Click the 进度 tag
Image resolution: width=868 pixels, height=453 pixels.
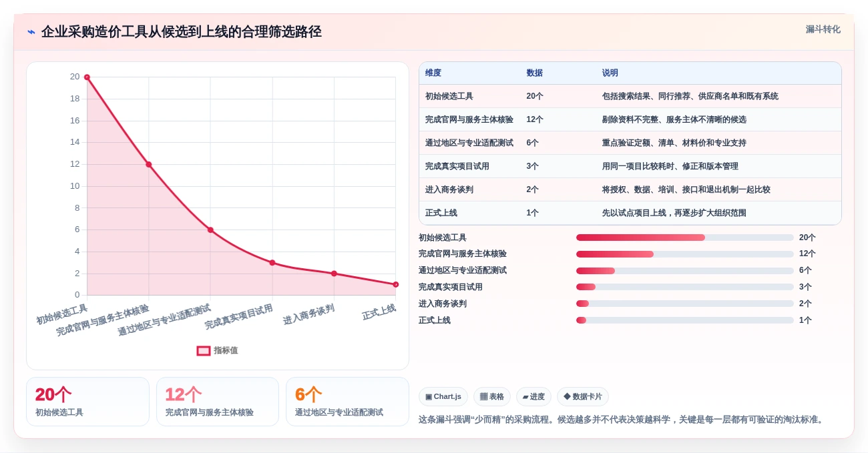(x=534, y=396)
